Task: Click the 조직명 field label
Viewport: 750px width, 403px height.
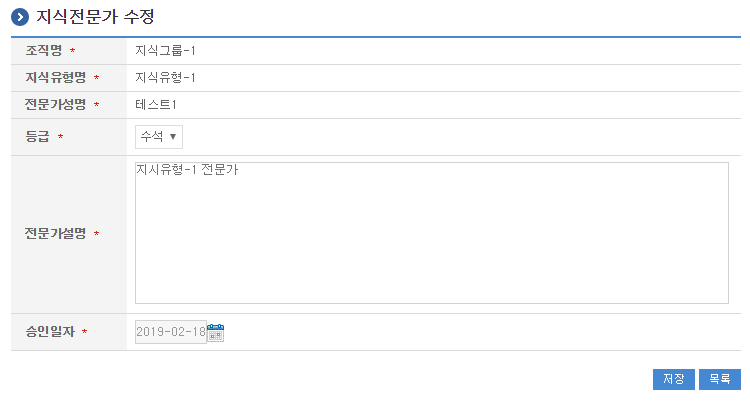Action: click(x=44, y=50)
